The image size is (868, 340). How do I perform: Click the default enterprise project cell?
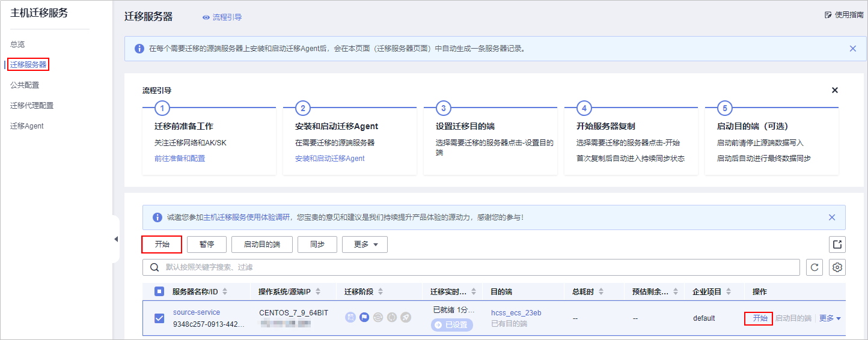pos(704,318)
